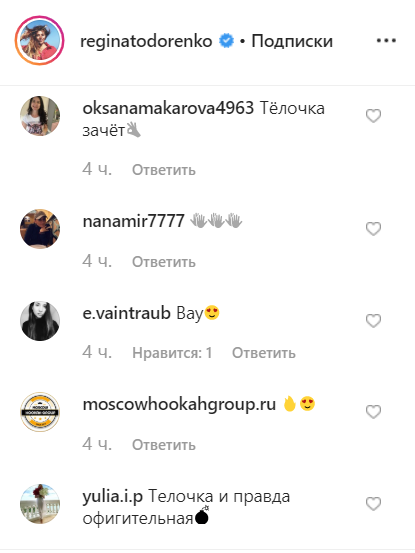Like moscowhookahgroup.ru's comment
415x553 pixels.
373,412
